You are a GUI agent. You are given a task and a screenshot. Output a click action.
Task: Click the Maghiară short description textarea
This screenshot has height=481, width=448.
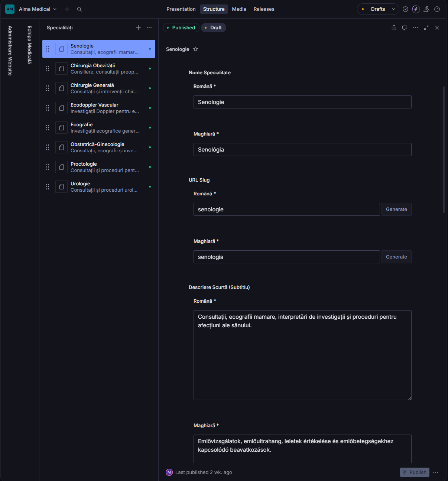pyautogui.click(x=302, y=449)
